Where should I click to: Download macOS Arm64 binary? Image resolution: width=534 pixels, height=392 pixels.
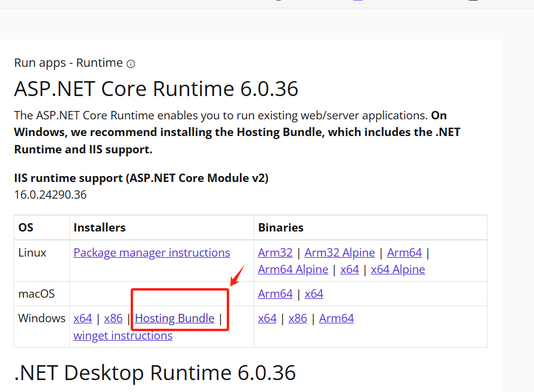coord(275,294)
